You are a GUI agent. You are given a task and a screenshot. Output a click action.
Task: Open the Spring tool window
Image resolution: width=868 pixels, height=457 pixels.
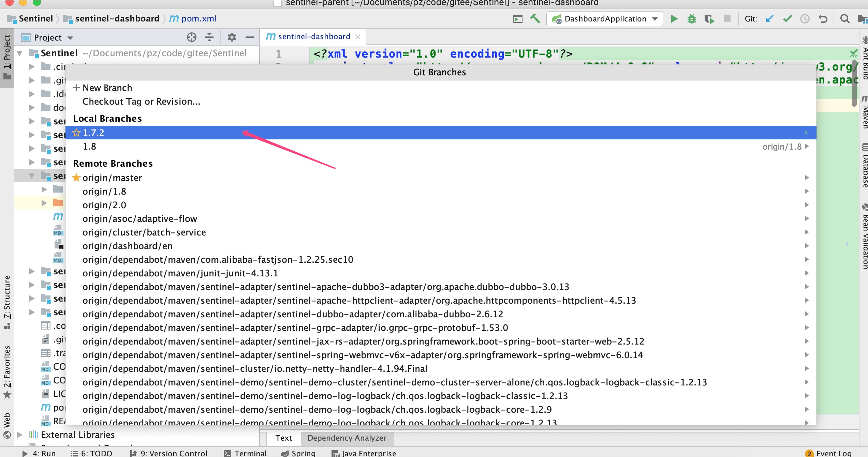tap(298, 453)
